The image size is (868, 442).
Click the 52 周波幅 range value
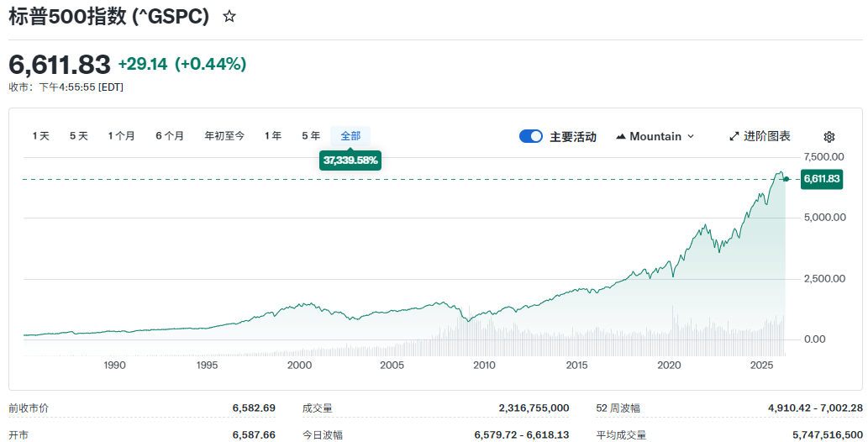[x=815, y=408]
